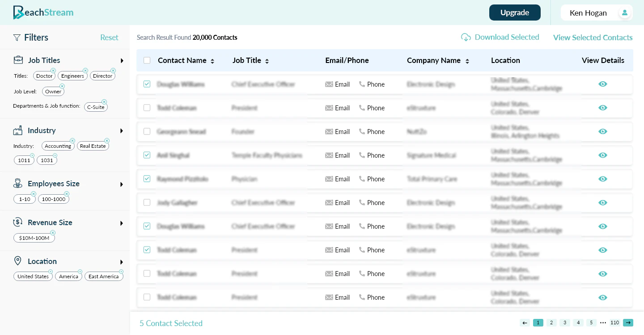The width and height of the screenshot is (644, 335).
Task: Click the Job Titles briefcase icon
Action: pos(18,60)
